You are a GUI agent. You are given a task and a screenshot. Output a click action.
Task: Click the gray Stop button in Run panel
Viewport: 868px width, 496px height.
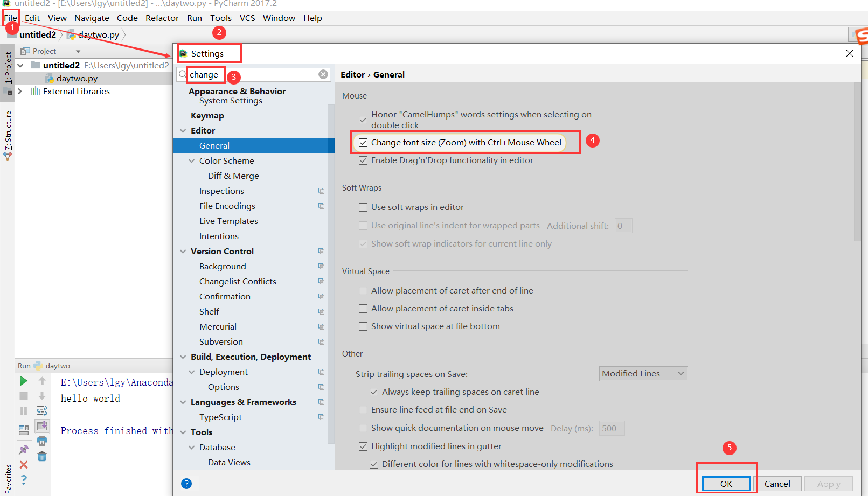24,396
